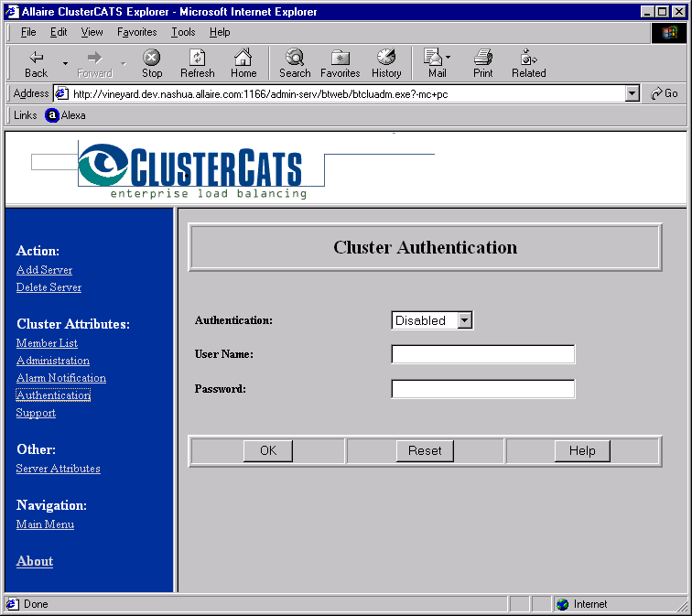Open the Tools menu
Image resolution: width=692 pixels, height=616 pixels.
(183, 32)
